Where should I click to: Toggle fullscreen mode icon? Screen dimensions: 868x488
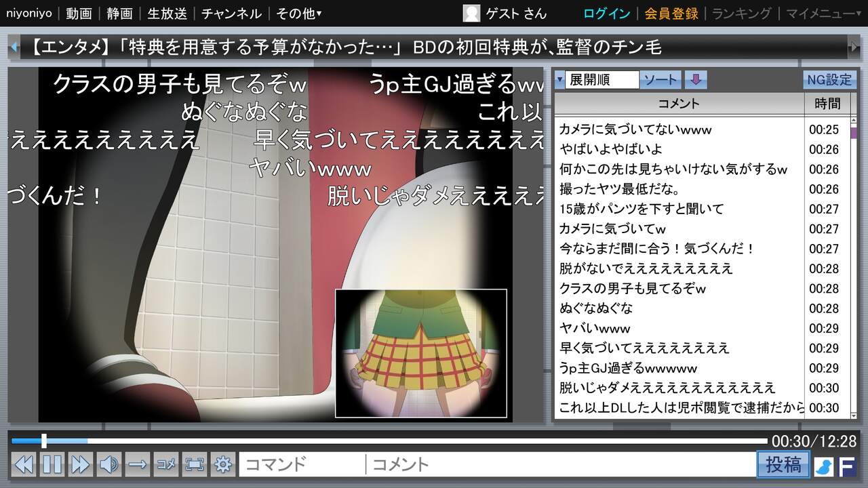coord(195,464)
